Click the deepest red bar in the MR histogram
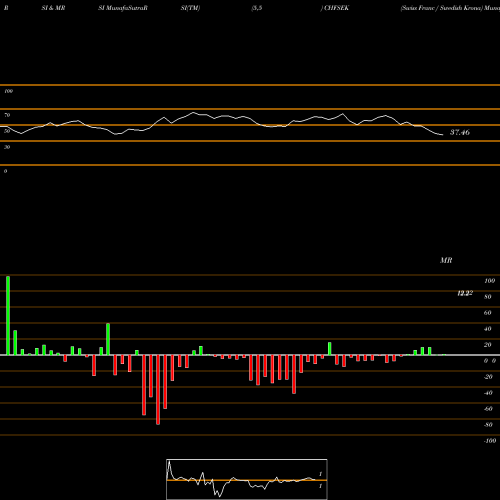 (x=158, y=390)
